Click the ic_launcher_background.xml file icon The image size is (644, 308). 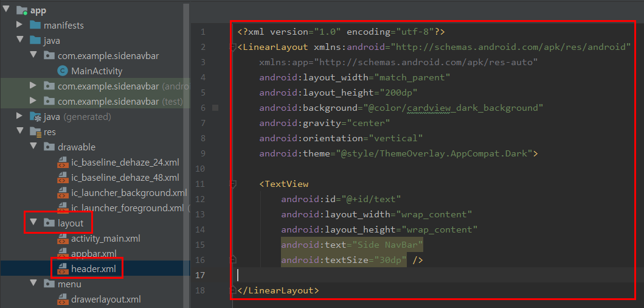point(63,193)
